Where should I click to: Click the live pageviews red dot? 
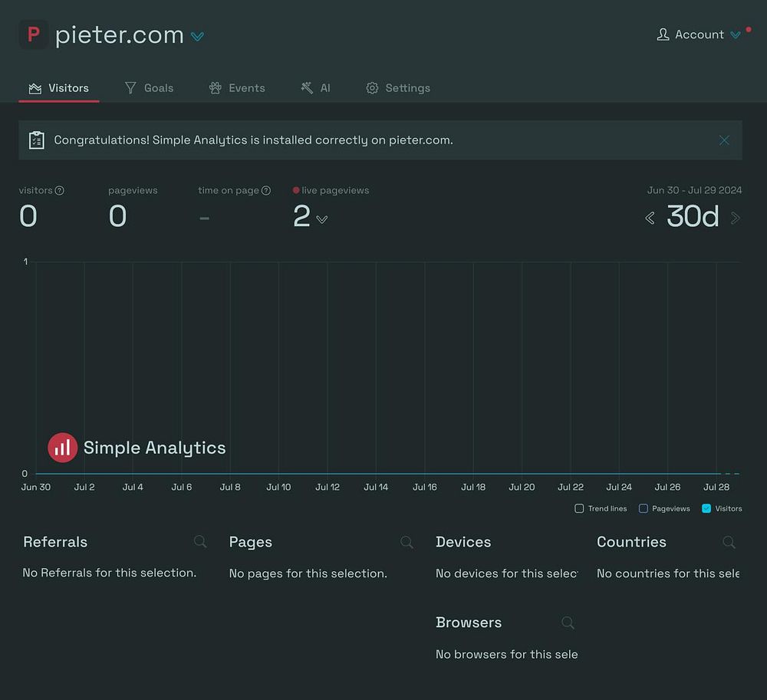(x=296, y=190)
